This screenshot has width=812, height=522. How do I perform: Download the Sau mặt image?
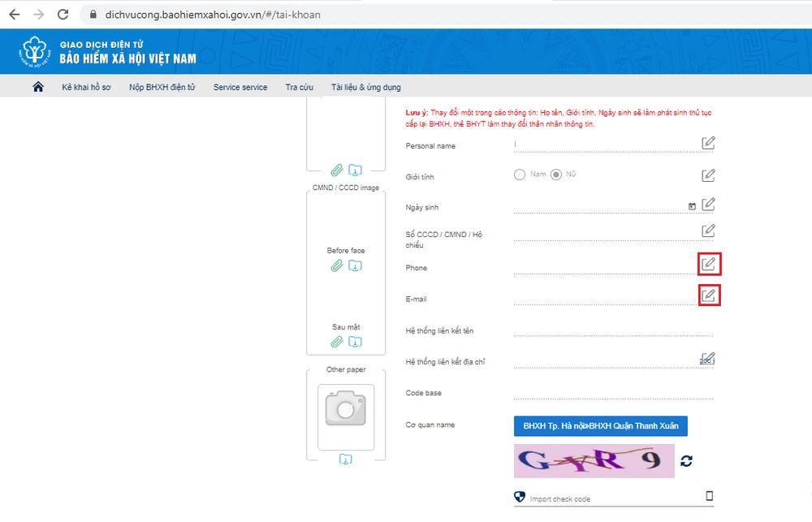pyautogui.click(x=355, y=343)
